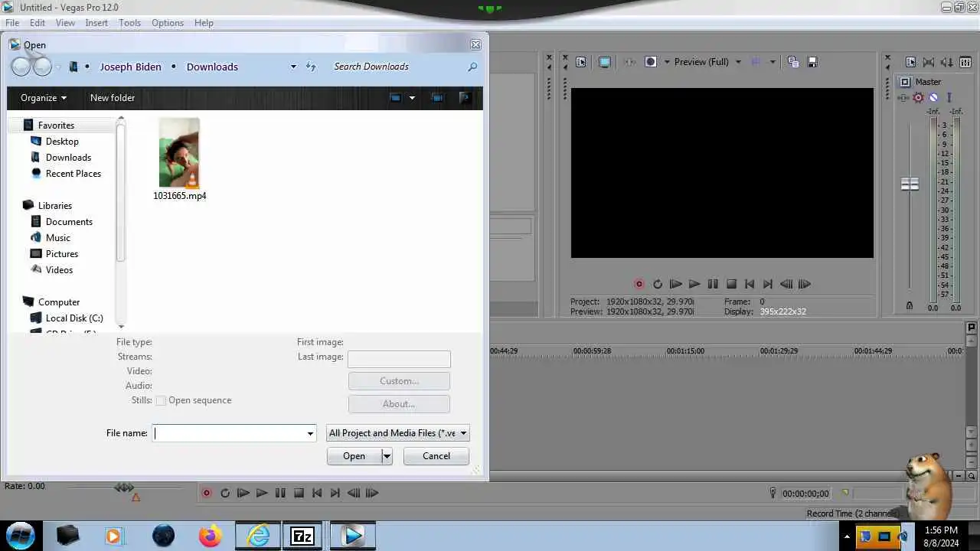Cancel the Open dialog
This screenshot has height=551, width=980.
[436, 456]
